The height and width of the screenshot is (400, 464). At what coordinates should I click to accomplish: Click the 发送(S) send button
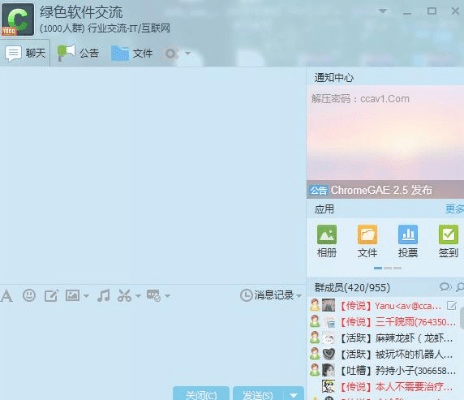[x=258, y=394]
